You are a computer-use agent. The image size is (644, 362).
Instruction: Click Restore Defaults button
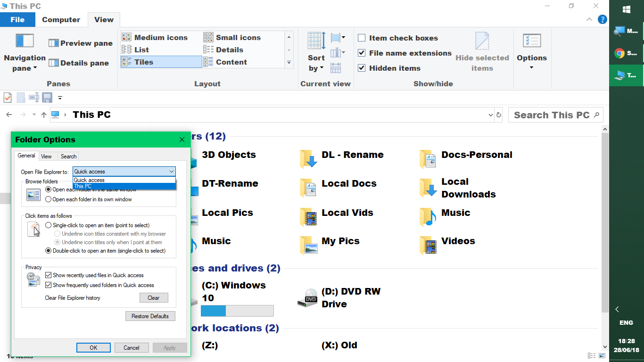click(x=150, y=316)
